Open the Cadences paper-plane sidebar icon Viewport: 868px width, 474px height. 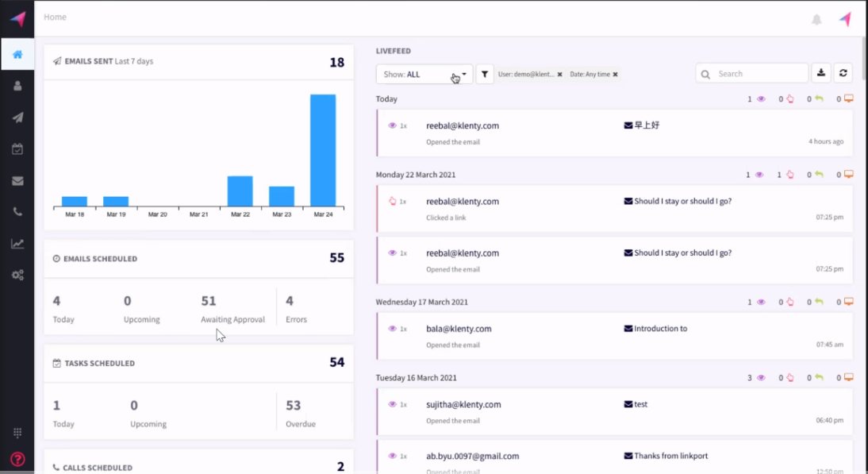pyautogui.click(x=17, y=117)
